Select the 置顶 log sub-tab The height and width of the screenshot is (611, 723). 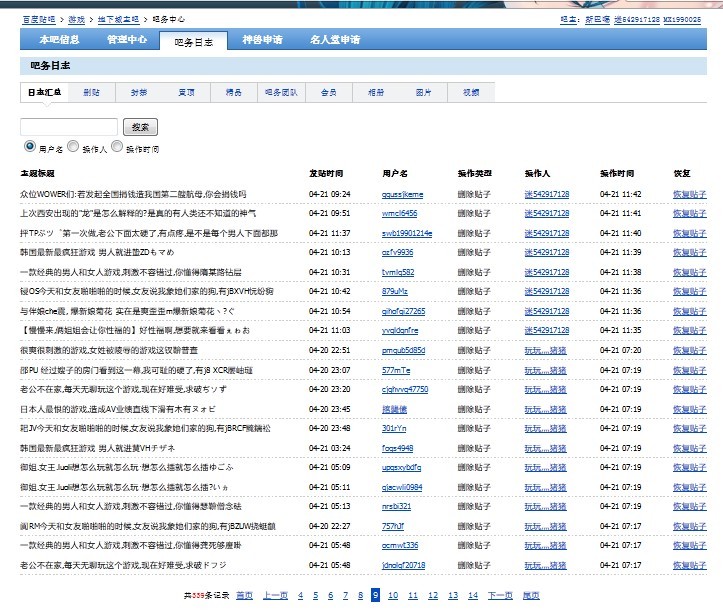point(186,92)
